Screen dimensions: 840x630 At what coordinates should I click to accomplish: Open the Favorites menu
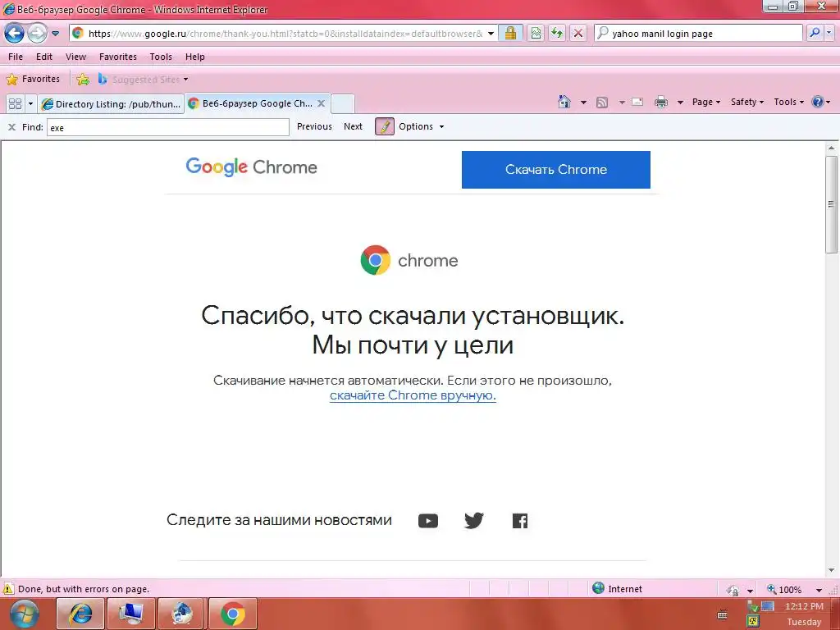(x=118, y=57)
